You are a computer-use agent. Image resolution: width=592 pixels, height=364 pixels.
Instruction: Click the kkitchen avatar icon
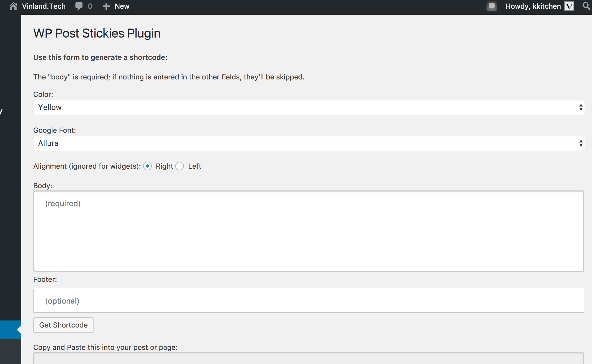(569, 6)
